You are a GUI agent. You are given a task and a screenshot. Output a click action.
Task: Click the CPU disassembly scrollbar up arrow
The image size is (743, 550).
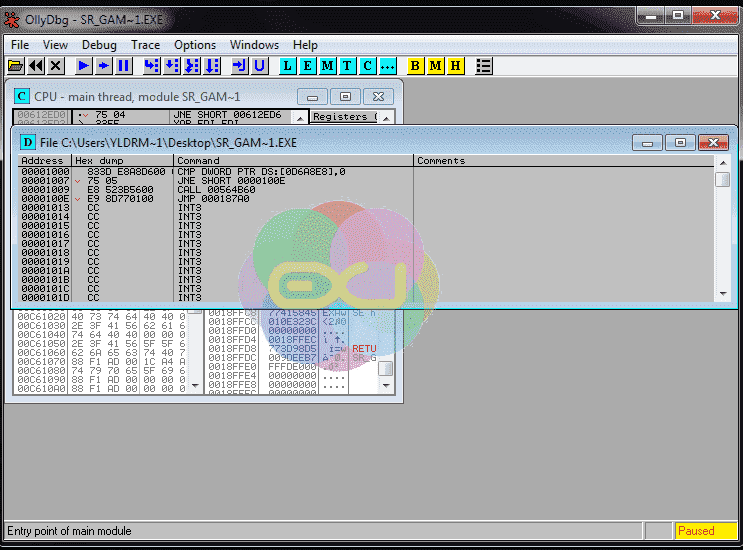tap(299, 118)
